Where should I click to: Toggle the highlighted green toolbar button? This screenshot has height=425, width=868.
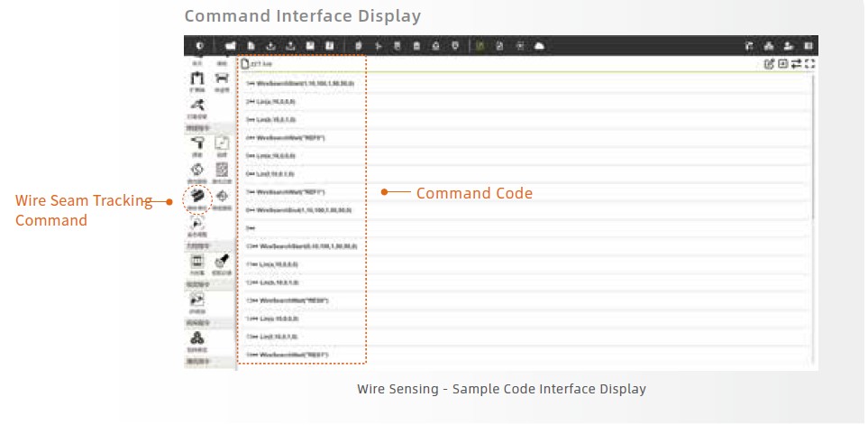coord(480,45)
